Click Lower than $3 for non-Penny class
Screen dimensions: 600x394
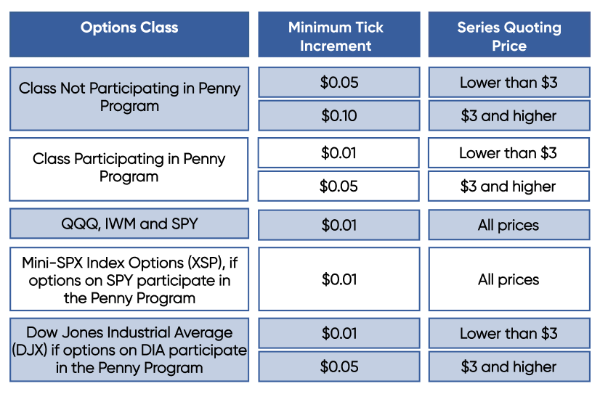(x=509, y=82)
